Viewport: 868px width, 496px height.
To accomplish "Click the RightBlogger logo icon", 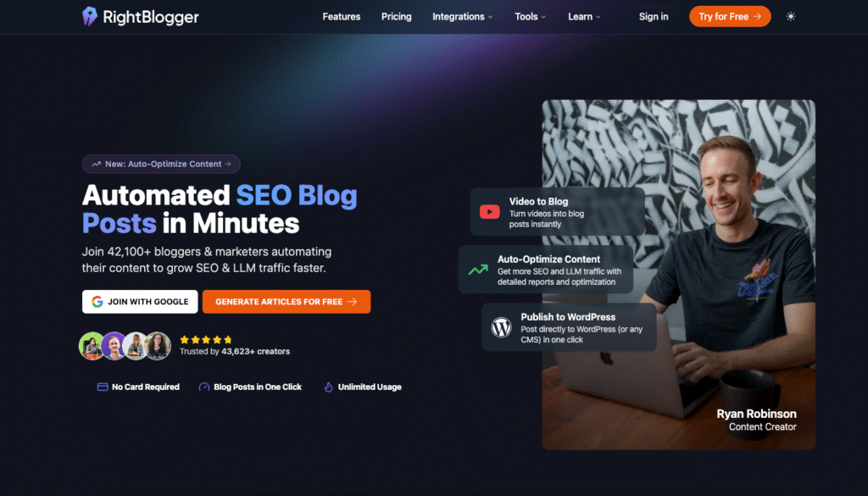I will click(90, 17).
